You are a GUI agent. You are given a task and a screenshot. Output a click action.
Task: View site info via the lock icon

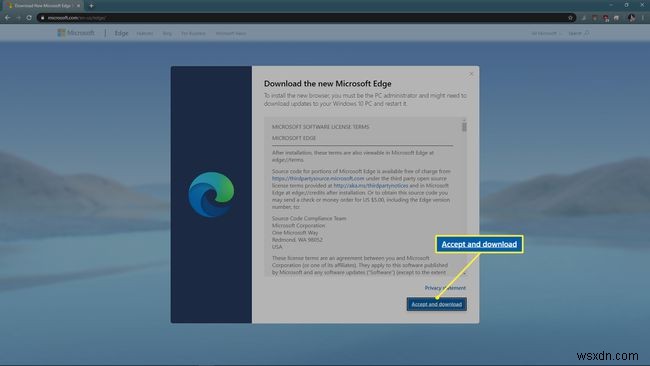42,18
